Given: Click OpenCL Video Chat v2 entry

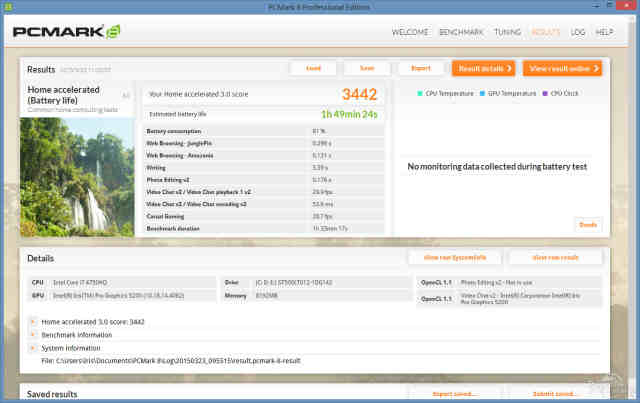Looking at the screenshot, I should (x=520, y=299).
